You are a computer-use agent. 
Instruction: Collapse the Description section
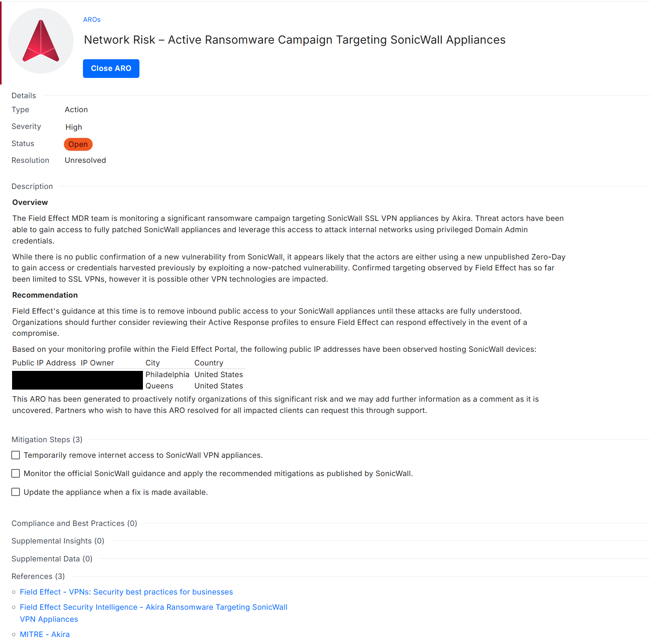(32, 186)
